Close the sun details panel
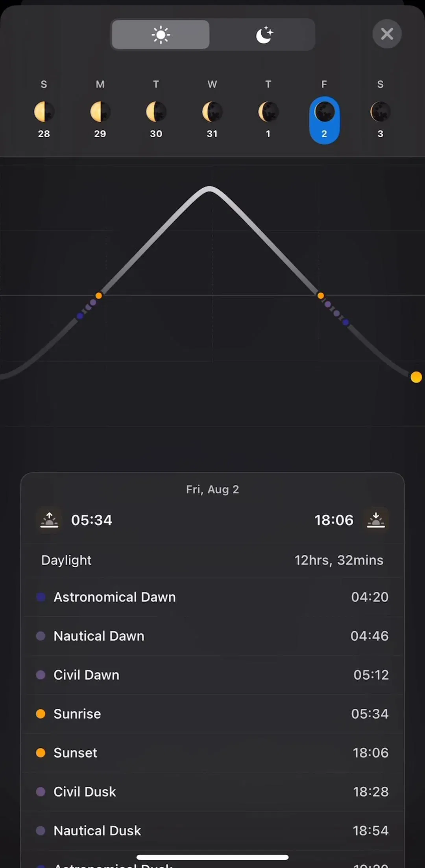Image resolution: width=425 pixels, height=868 pixels. pyautogui.click(x=387, y=34)
